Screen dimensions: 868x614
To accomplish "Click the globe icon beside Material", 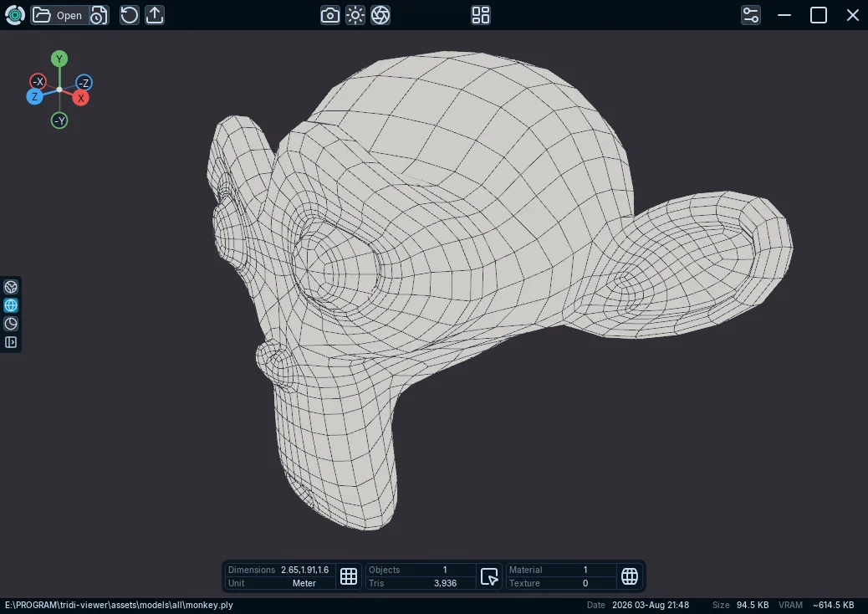I will 630,576.
